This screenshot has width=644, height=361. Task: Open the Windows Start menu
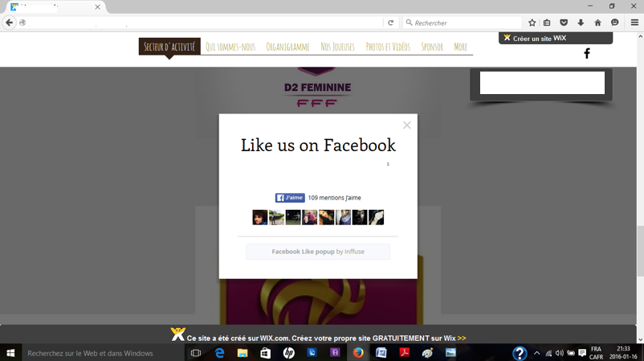pos(10,353)
